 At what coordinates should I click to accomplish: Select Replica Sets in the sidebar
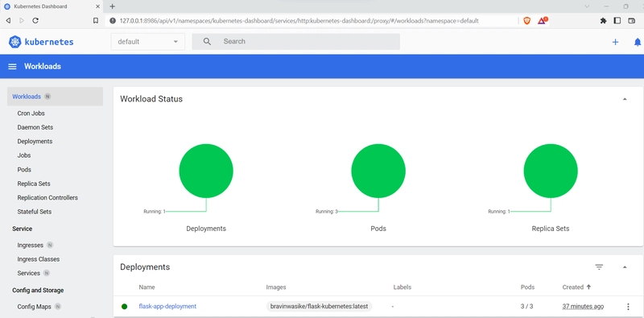(34, 184)
